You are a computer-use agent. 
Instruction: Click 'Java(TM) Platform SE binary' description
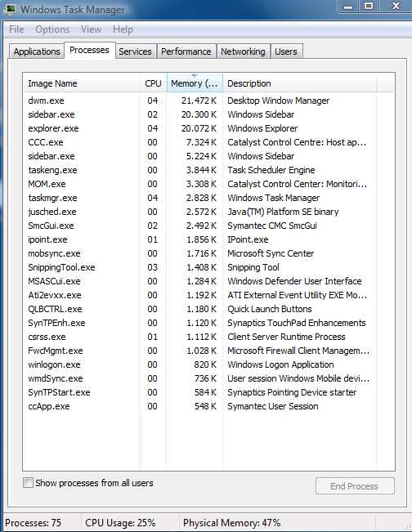coord(283,212)
